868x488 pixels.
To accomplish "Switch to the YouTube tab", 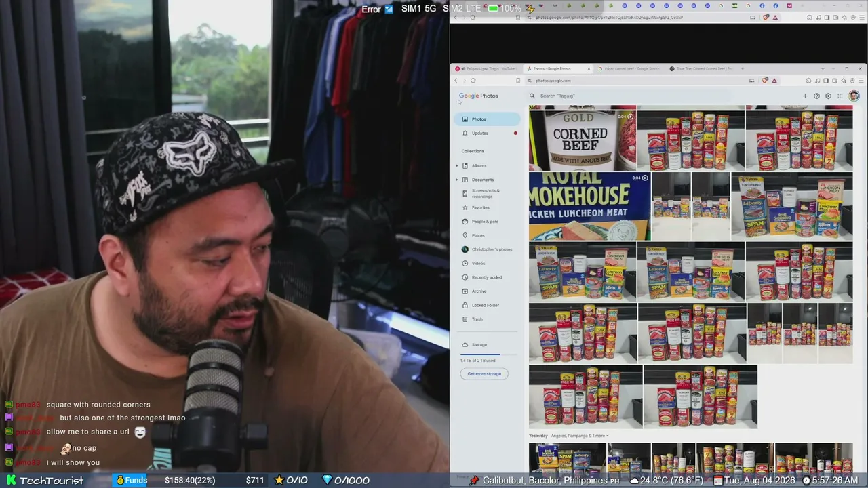I will (x=488, y=68).
